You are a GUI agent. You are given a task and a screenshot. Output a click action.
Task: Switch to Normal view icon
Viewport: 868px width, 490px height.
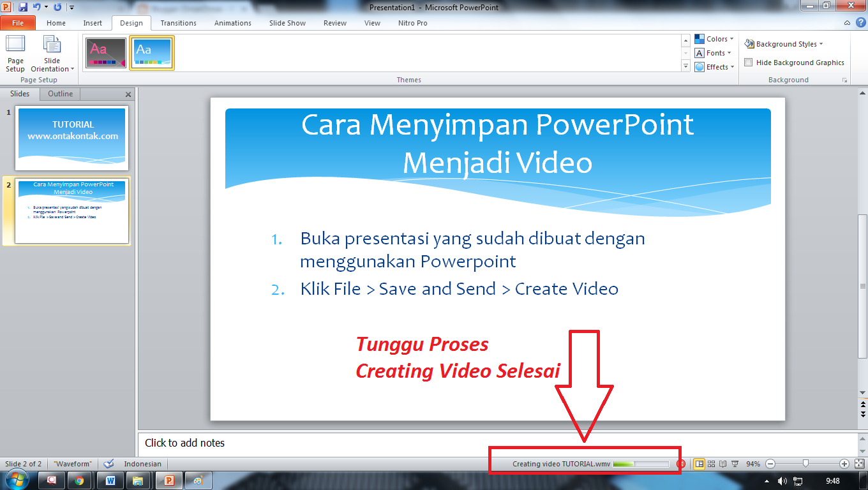(700, 464)
